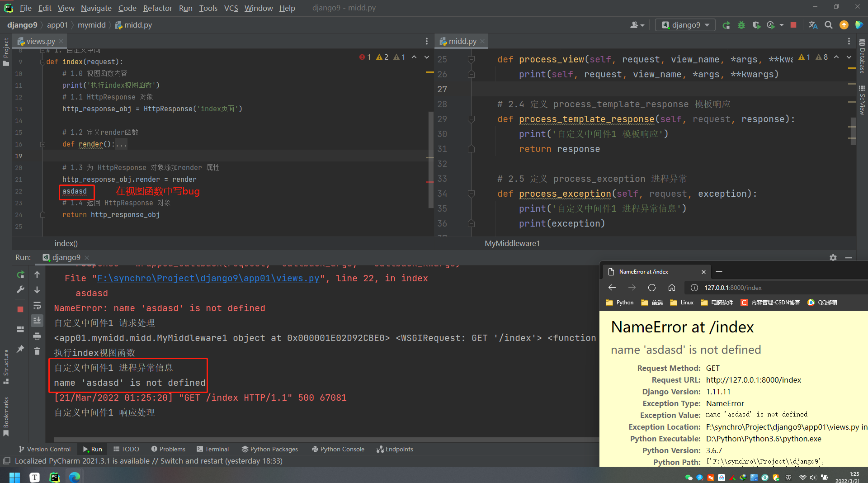The image size is (868, 483).
Task: Print the console output icon
Action: click(37, 336)
